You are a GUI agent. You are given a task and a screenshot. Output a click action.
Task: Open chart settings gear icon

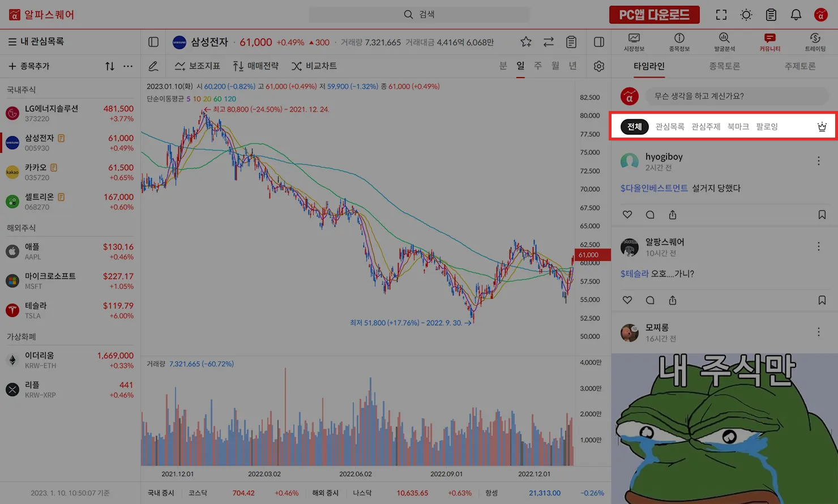(x=599, y=66)
